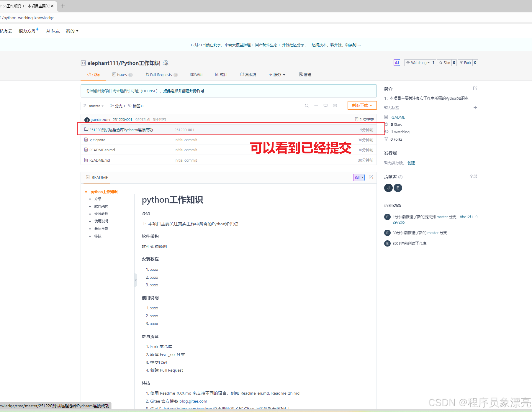This screenshot has height=412, width=532.
Task: Open README.en.md file
Action: (102, 150)
